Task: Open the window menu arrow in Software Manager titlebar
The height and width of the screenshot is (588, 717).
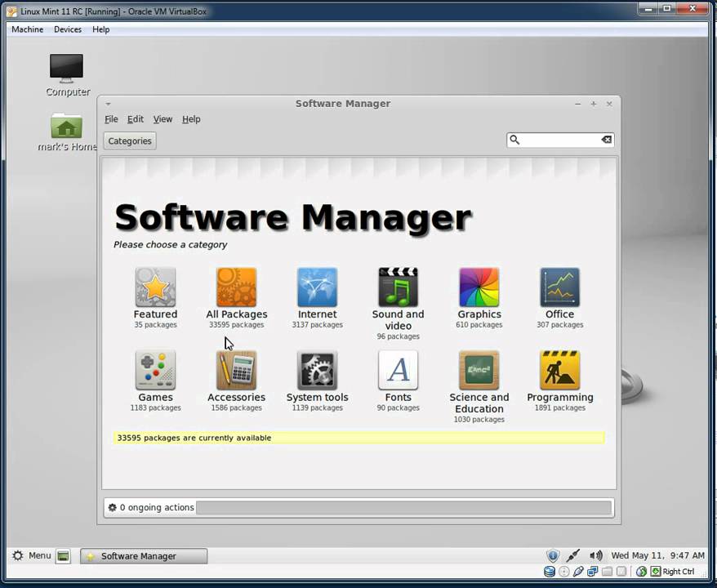Action: (x=109, y=104)
